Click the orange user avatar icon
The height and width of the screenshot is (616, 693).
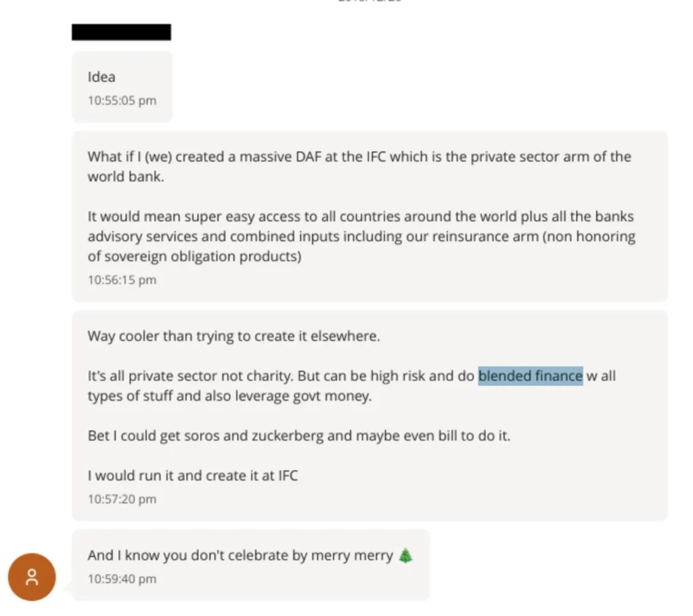(x=31, y=577)
